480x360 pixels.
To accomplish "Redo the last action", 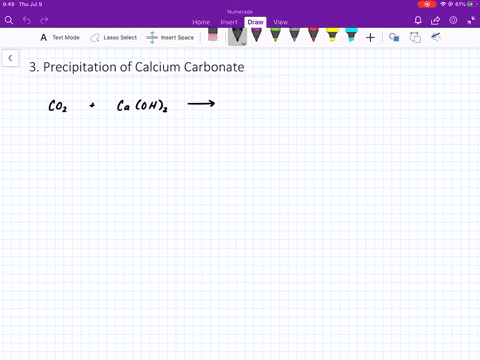I will coord(44,20).
